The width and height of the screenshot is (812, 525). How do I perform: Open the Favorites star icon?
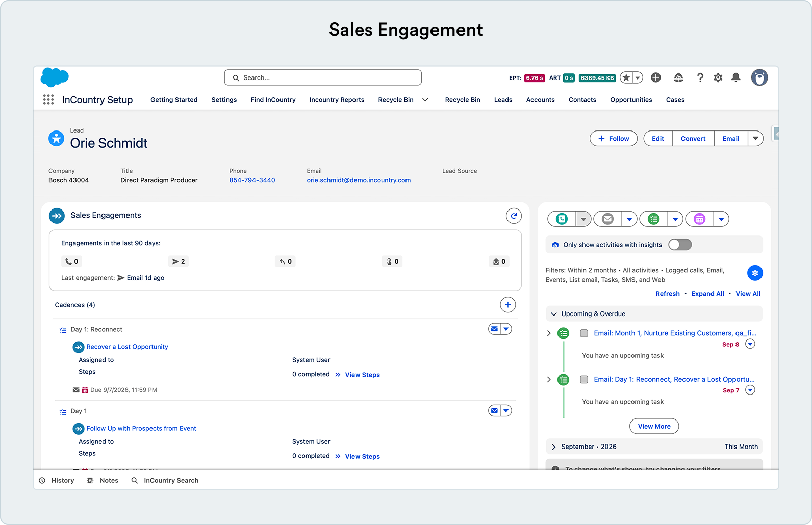coord(626,77)
